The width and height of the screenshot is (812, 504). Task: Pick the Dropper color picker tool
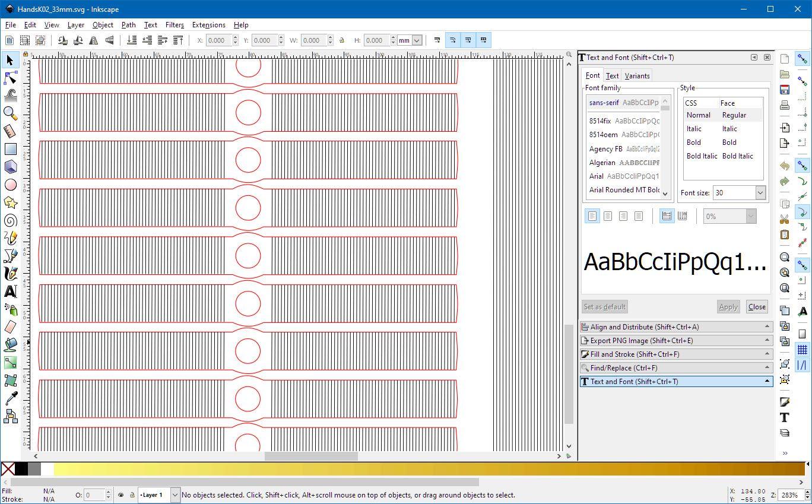10,398
